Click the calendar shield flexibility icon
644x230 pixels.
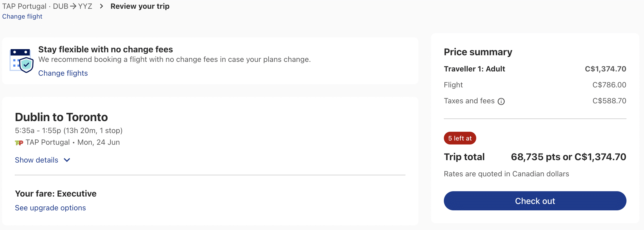[22, 61]
